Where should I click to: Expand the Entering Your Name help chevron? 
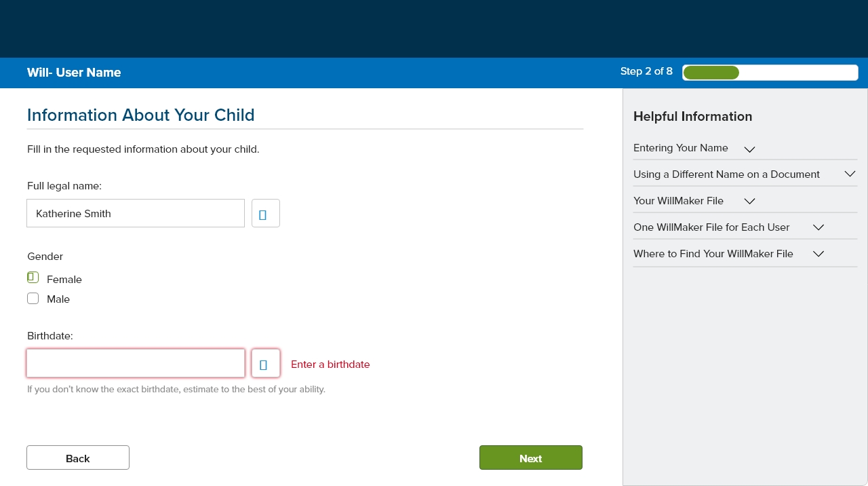click(749, 149)
